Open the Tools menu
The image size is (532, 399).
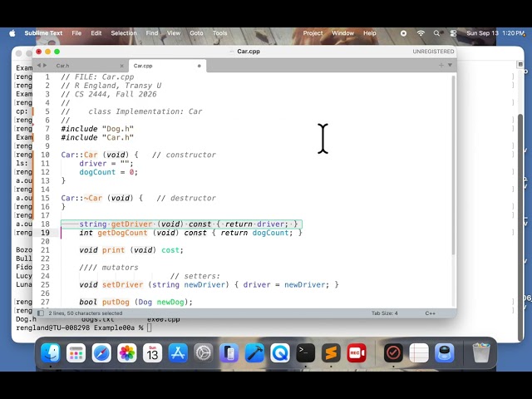[x=219, y=33]
